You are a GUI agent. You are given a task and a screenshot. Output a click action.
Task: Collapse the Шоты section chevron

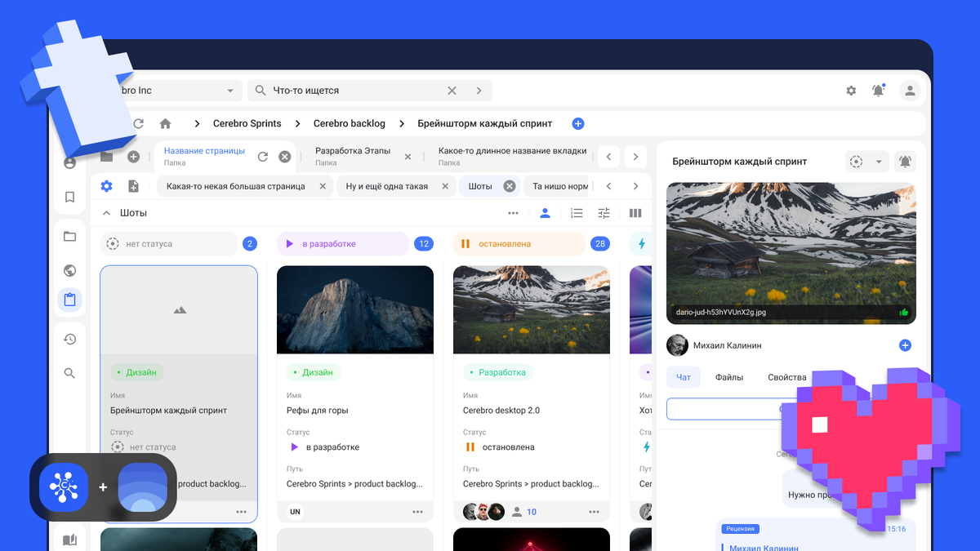click(106, 213)
